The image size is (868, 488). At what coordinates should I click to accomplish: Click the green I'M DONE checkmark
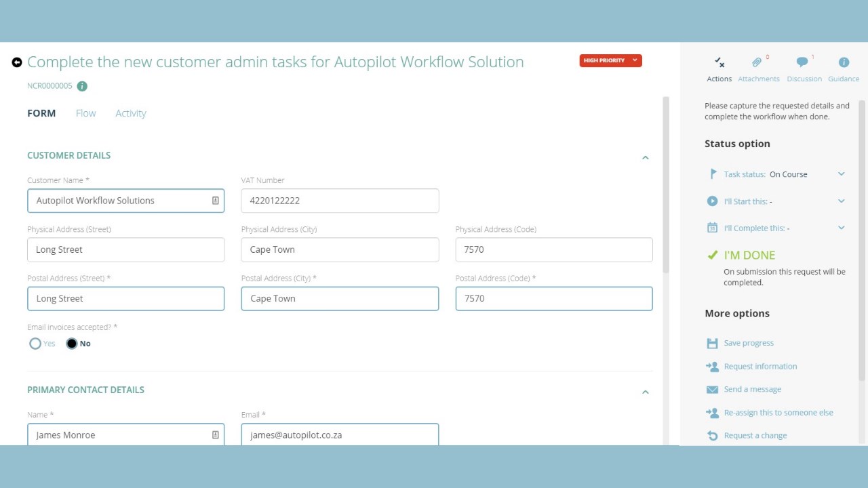click(712, 256)
